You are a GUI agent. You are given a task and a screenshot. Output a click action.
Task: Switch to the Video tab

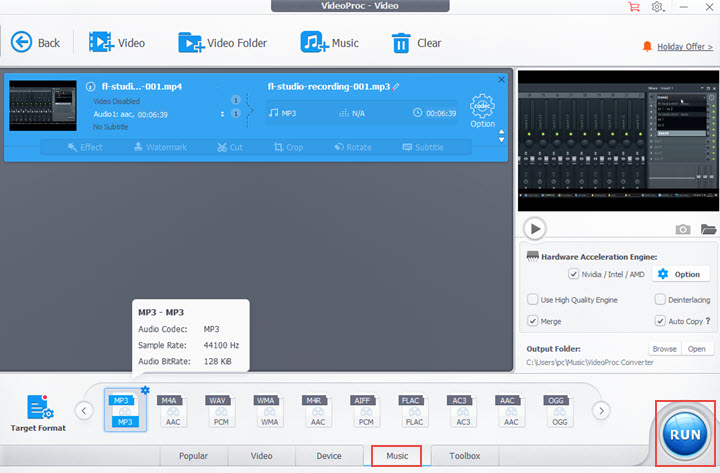click(x=261, y=456)
